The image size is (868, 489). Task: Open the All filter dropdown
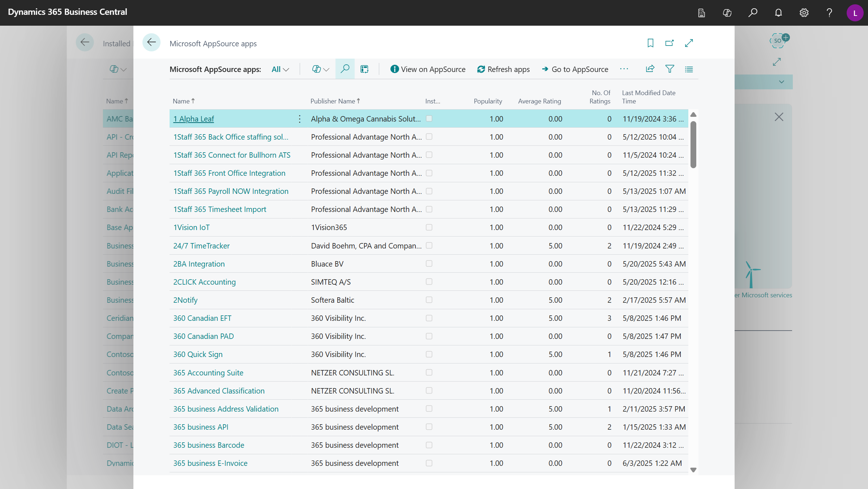[x=280, y=69]
